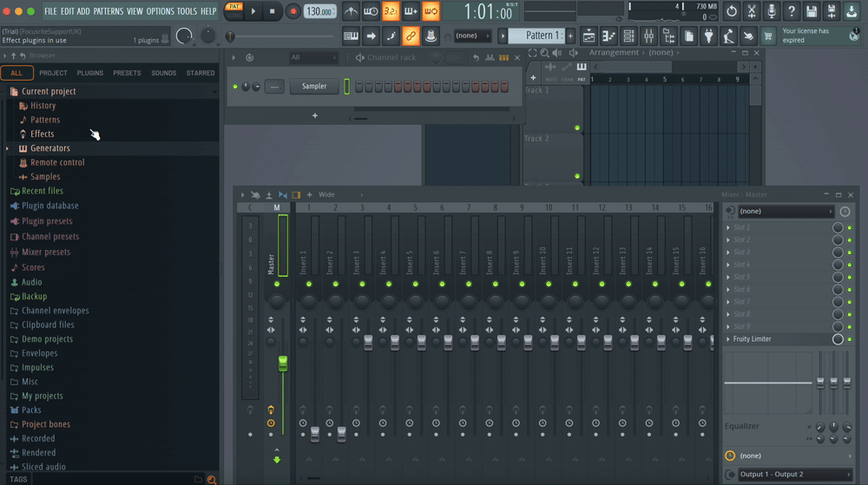Click the Master volume fader
Image resolution: width=868 pixels, height=485 pixels.
(x=282, y=364)
